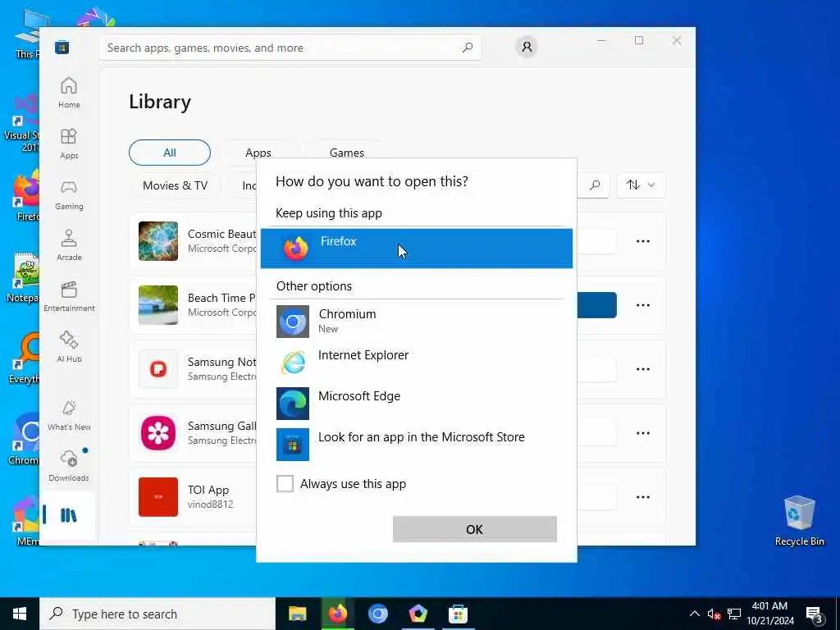Click the network icon in system tray

(734, 614)
